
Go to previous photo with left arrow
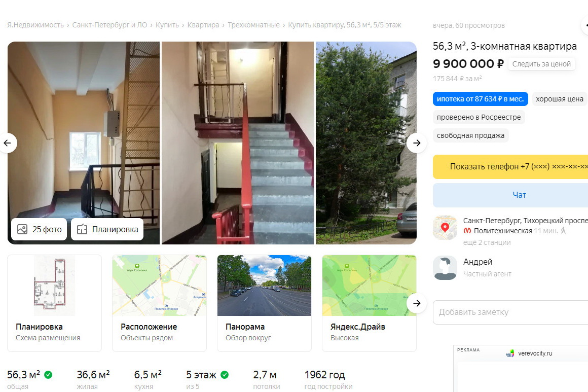pos(8,143)
